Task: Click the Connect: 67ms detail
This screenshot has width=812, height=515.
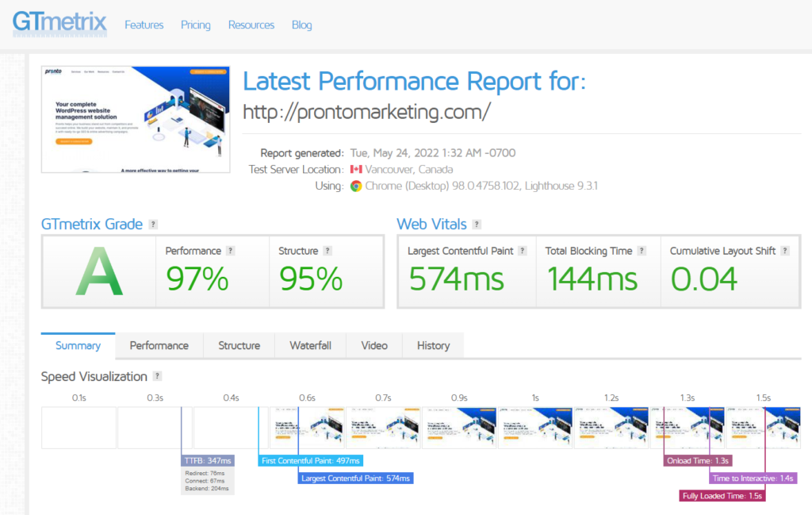Action: pyautogui.click(x=205, y=481)
